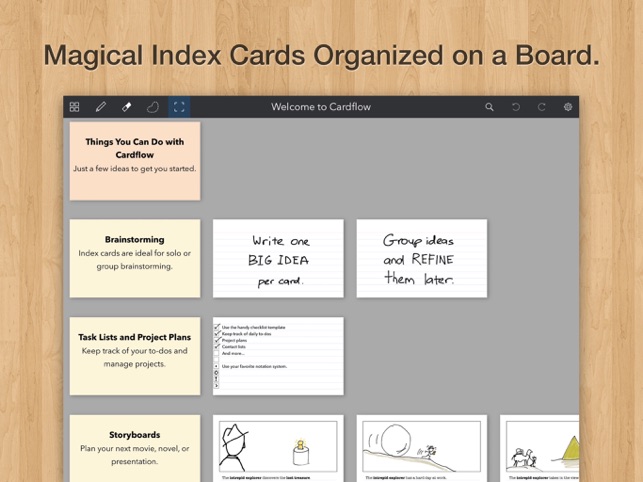Select the Storyboards label card

point(135,447)
